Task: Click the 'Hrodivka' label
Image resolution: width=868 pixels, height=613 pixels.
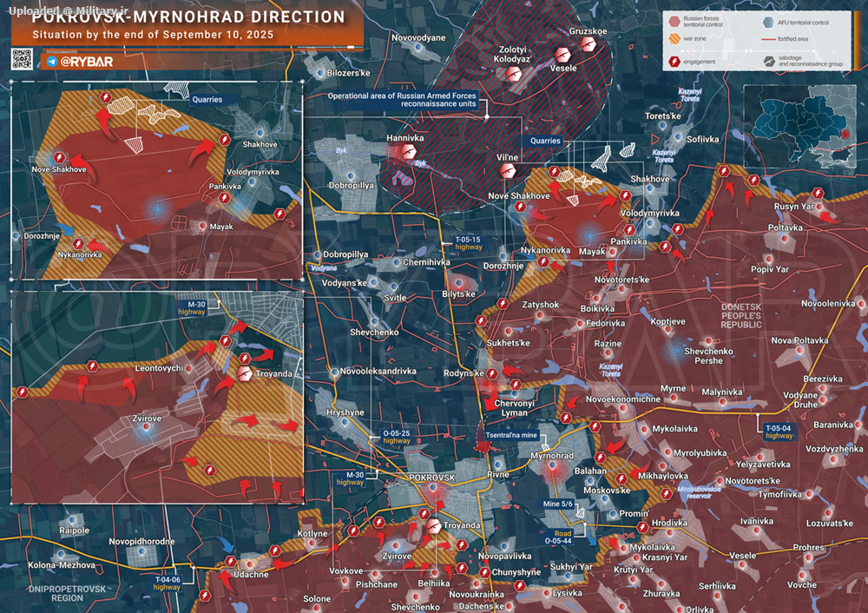Action: point(670,523)
